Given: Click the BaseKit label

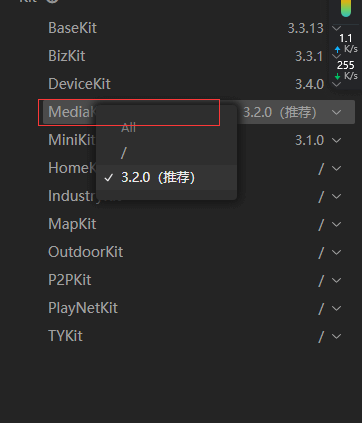Looking at the screenshot, I should coord(72,28).
